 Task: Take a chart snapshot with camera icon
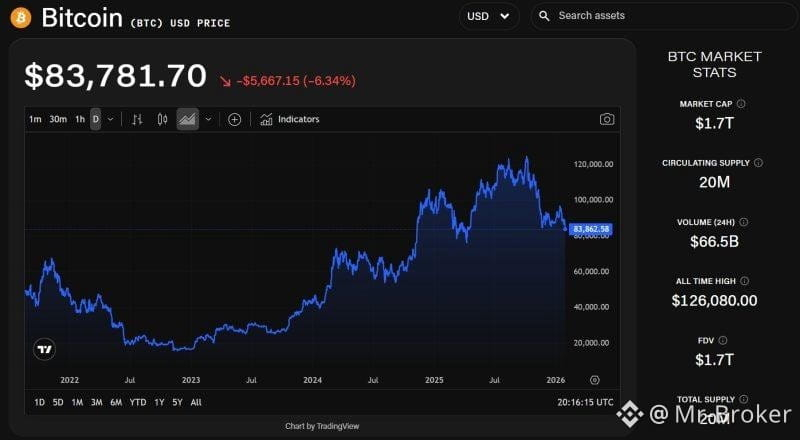(607, 119)
